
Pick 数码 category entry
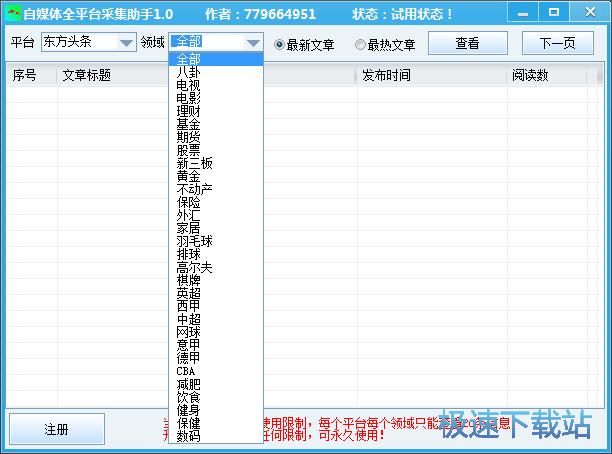click(x=216, y=436)
